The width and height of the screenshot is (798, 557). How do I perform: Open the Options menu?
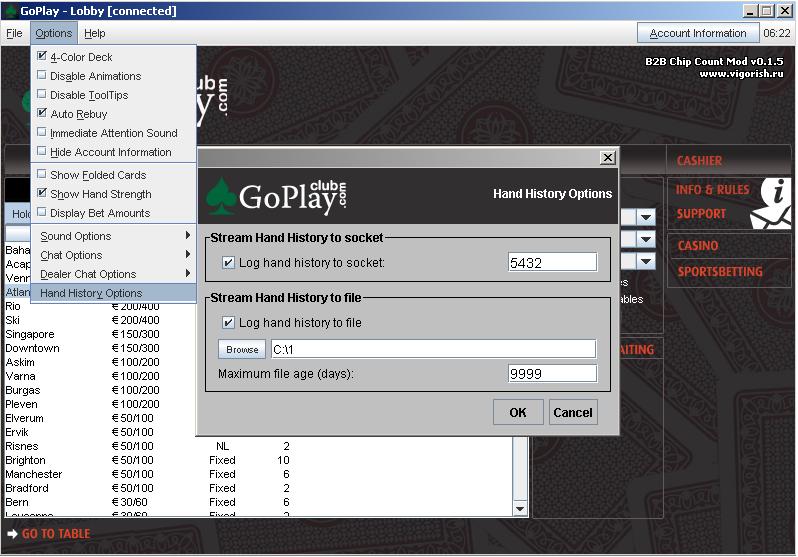tap(53, 33)
